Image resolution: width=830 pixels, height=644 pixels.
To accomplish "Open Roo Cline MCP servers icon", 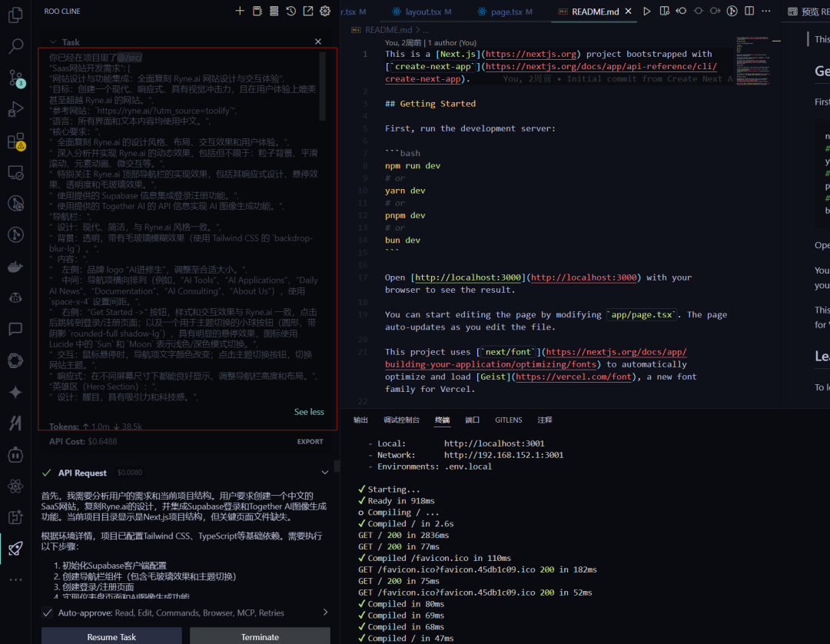I will [274, 11].
